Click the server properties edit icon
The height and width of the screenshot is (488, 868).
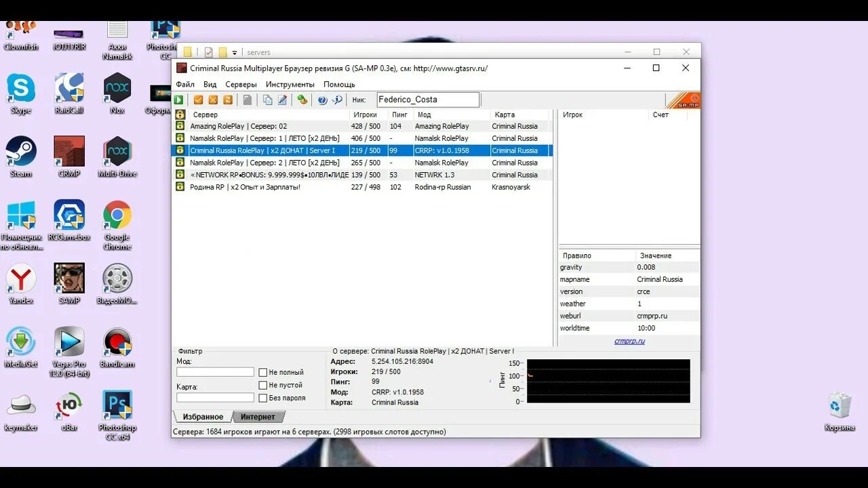(x=283, y=100)
